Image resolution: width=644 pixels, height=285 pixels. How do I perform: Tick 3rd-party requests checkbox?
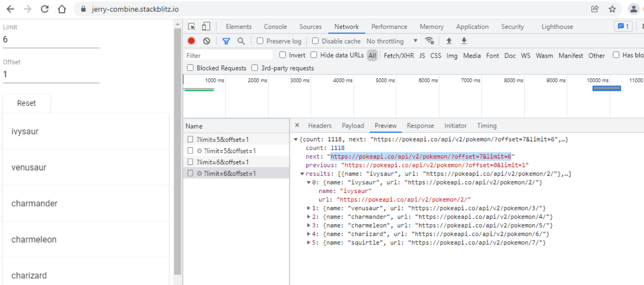point(255,68)
